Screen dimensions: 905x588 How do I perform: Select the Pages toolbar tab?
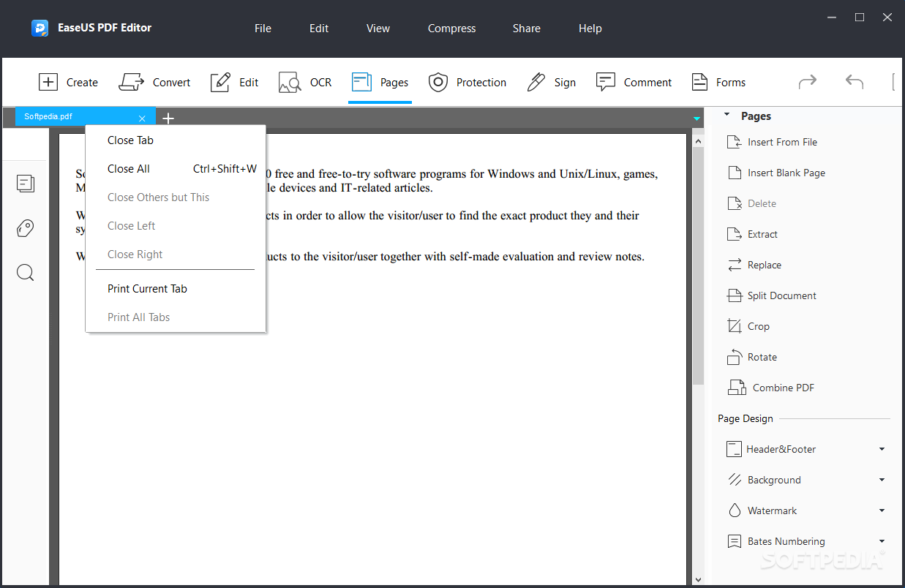tap(380, 83)
